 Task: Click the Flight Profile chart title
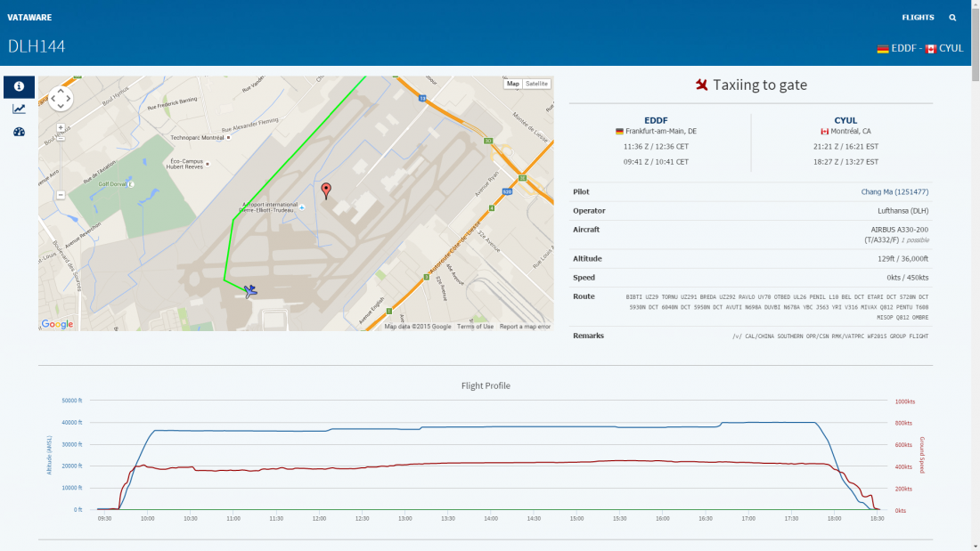click(486, 386)
